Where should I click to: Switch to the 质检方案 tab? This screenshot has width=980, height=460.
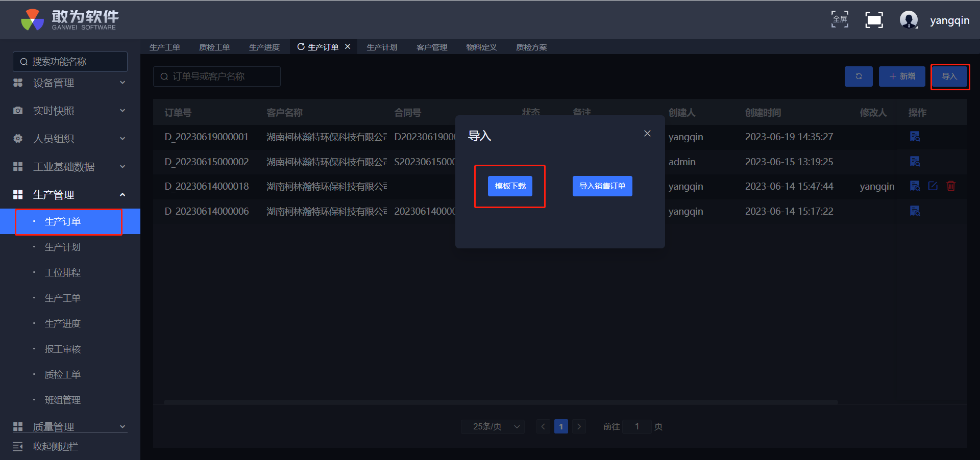pos(531,47)
